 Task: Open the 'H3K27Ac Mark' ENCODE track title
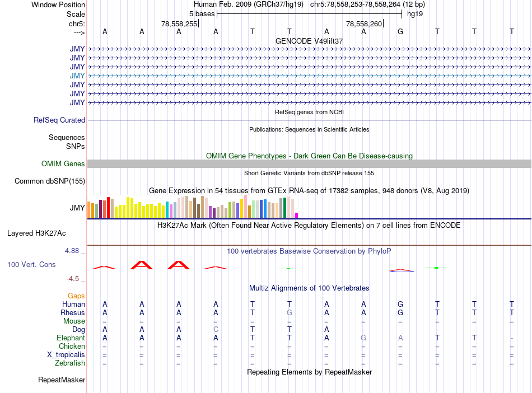click(309, 226)
